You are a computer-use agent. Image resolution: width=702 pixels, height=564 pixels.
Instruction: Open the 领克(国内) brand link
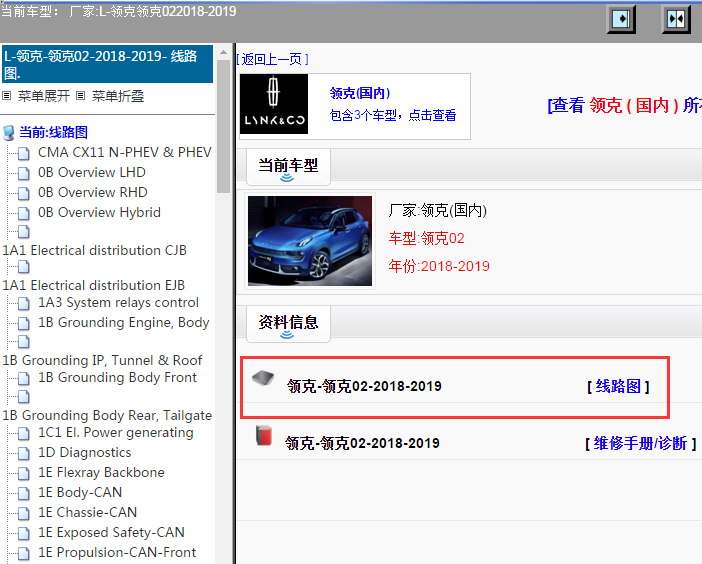360,93
